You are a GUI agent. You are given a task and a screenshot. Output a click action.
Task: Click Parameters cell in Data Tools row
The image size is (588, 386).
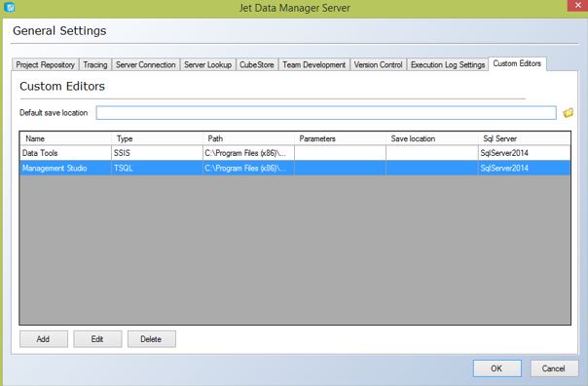(340, 153)
